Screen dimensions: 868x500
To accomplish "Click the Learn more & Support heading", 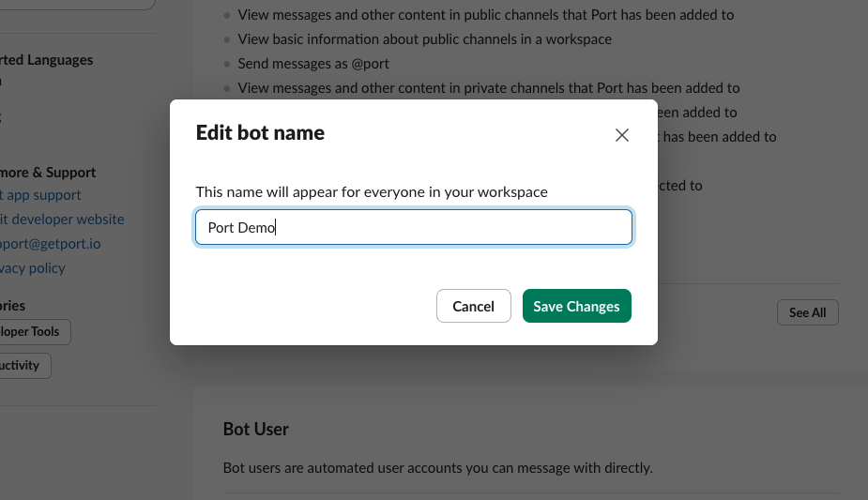I will (48, 173).
